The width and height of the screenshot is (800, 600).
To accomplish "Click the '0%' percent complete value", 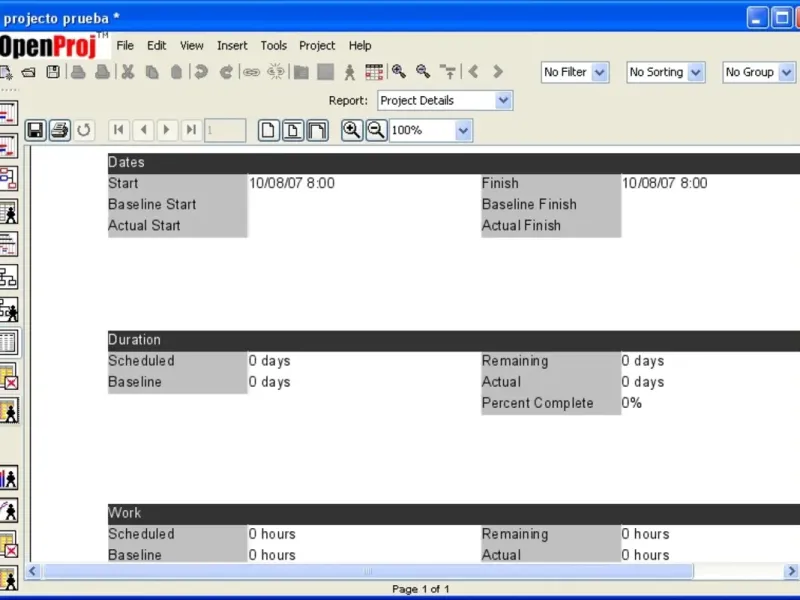I will (x=632, y=403).
